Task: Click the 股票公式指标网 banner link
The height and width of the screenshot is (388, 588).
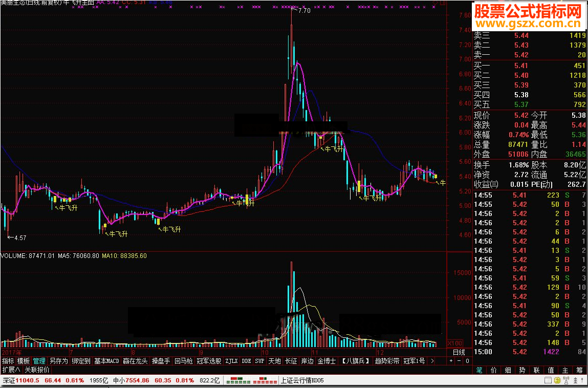Action: coord(527,12)
